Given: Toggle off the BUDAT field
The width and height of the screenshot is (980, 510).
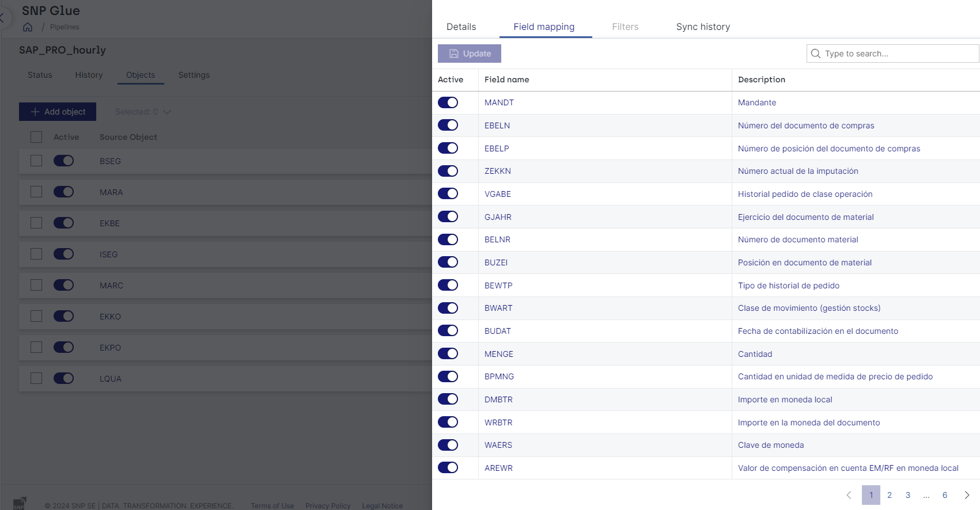Looking at the screenshot, I should tap(448, 331).
